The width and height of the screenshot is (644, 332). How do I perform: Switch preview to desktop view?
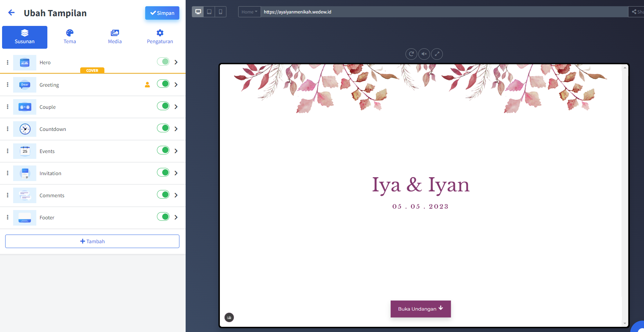[198, 12]
